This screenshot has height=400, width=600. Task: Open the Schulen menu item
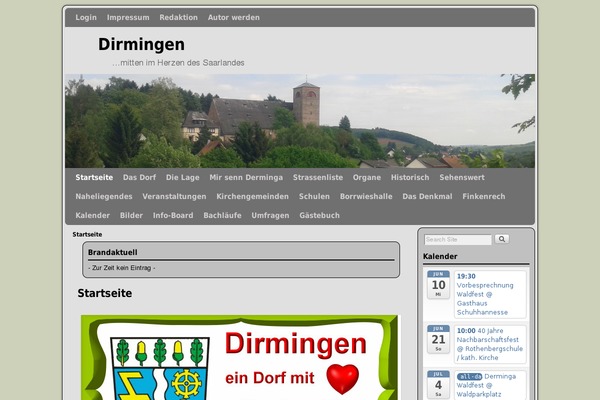(x=314, y=196)
